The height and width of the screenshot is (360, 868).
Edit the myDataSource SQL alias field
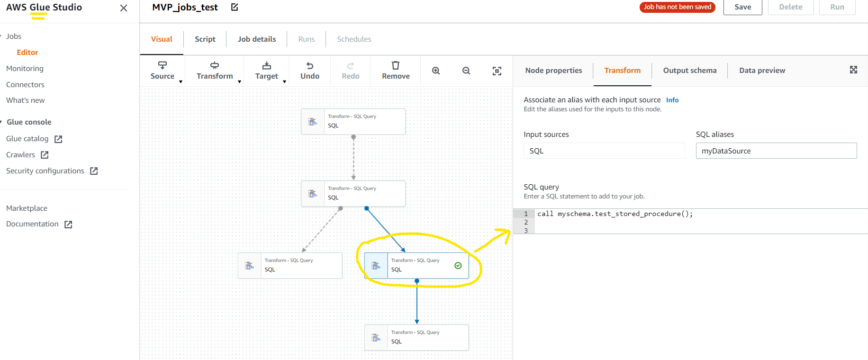click(x=776, y=151)
